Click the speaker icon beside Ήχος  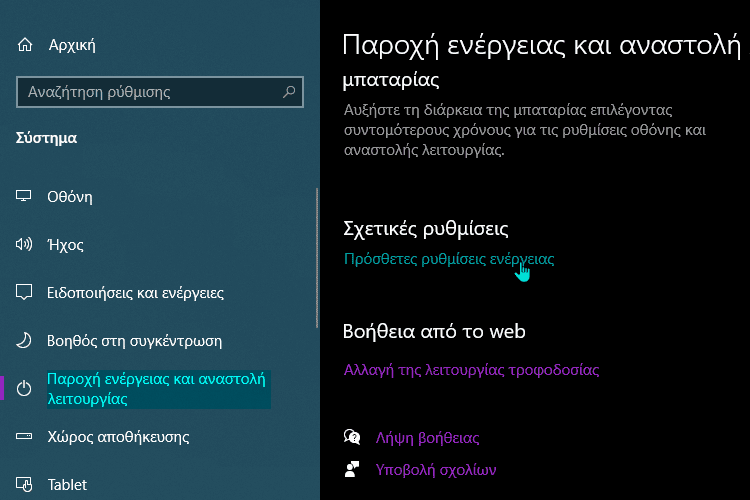25,245
